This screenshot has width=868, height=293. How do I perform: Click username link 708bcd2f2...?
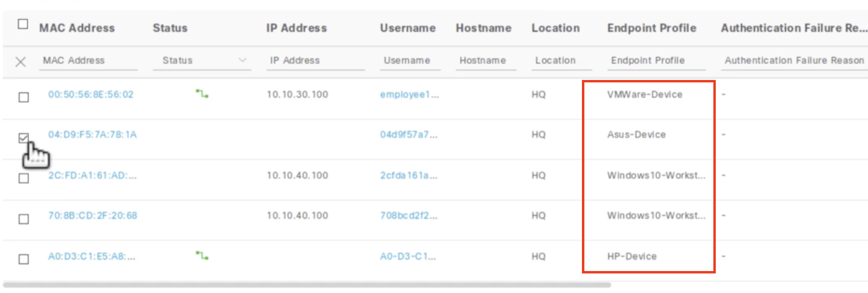point(409,215)
